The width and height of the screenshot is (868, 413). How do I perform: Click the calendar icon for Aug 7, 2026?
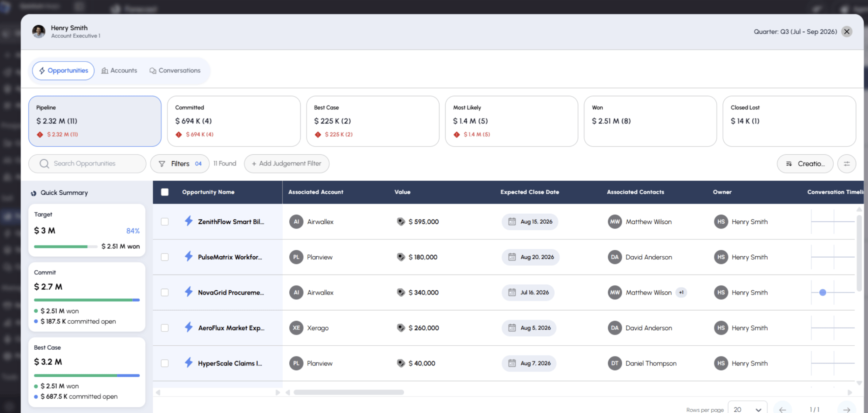512,363
